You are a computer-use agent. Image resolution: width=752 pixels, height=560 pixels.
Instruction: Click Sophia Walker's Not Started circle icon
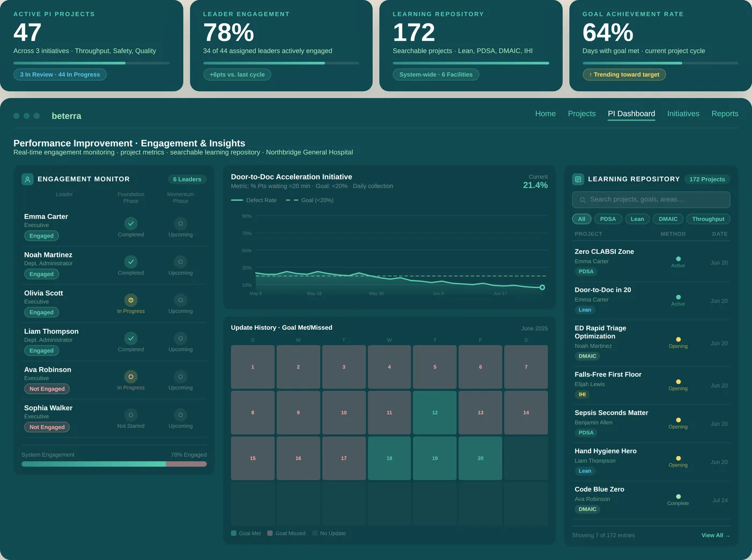pyautogui.click(x=131, y=414)
